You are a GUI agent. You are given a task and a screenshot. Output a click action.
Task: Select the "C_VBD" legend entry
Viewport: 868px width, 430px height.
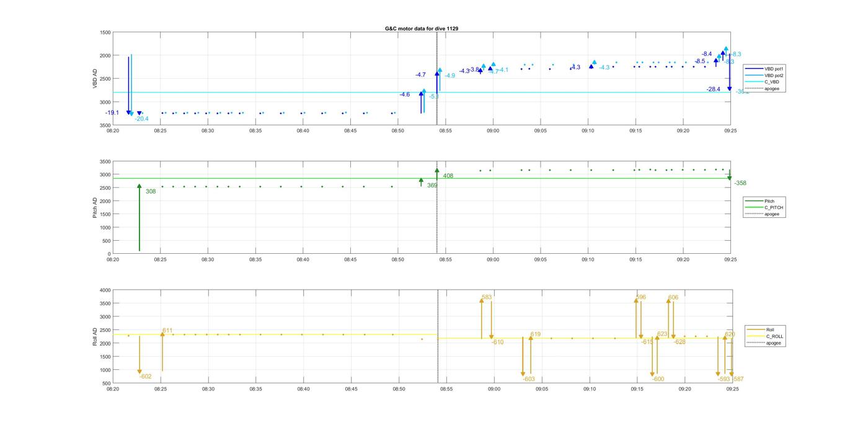pos(763,82)
